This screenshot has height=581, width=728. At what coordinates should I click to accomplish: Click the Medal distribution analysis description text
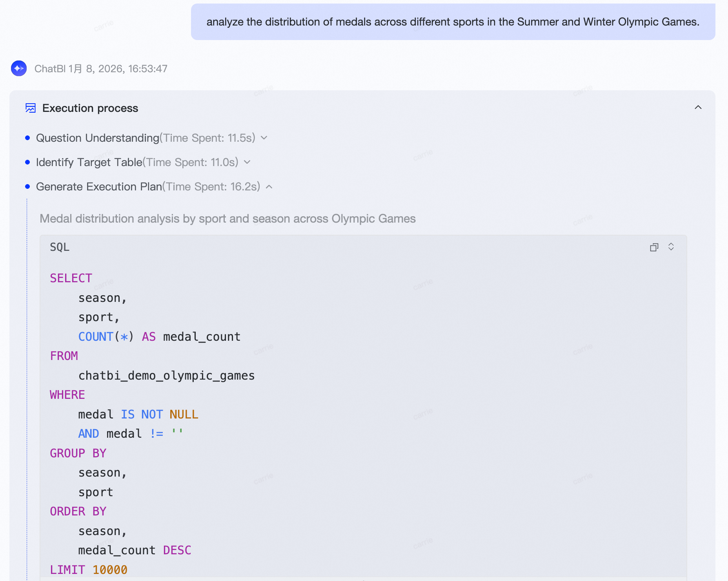point(227,219)
